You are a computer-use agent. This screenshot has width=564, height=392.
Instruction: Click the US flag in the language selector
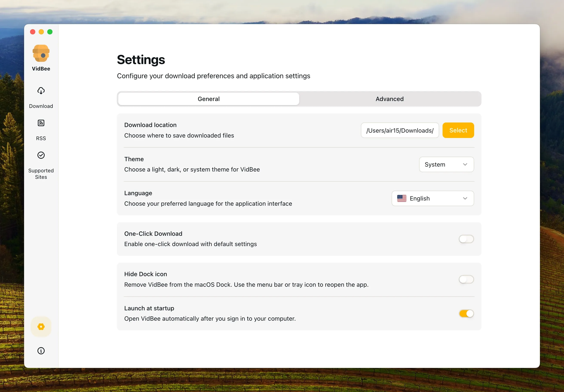click(x=402, y=198)
